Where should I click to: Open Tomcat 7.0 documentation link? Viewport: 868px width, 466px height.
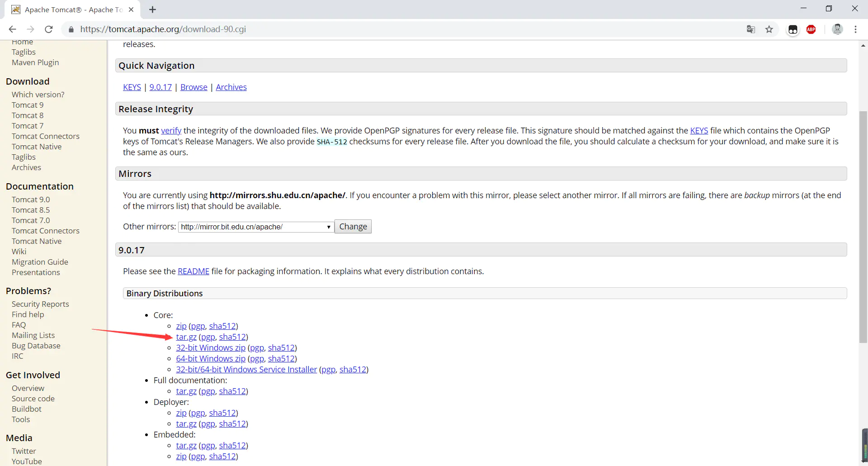31,220
